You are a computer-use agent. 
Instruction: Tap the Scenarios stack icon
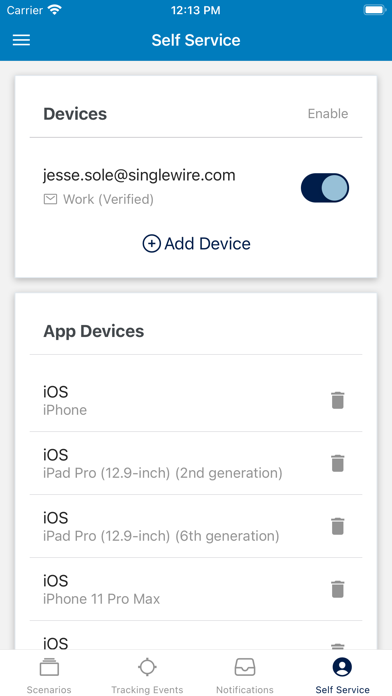(49, 668)
